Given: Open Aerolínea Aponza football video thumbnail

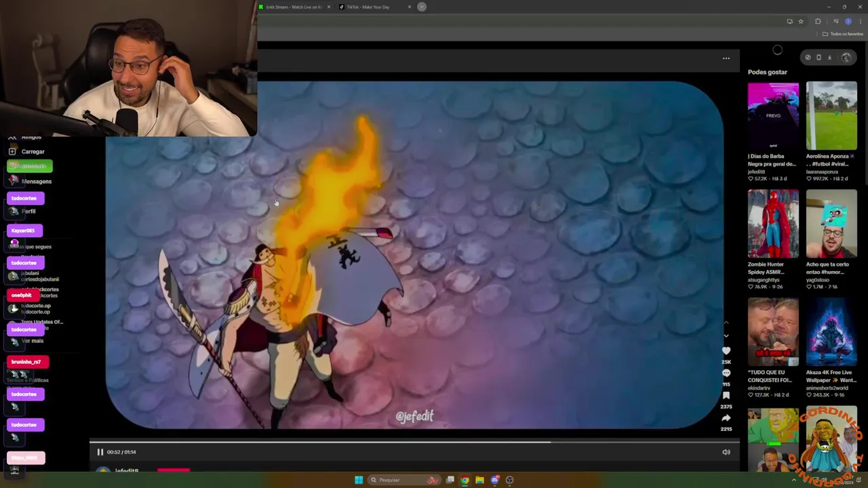Looking at the screenshot, I should 831,116.
